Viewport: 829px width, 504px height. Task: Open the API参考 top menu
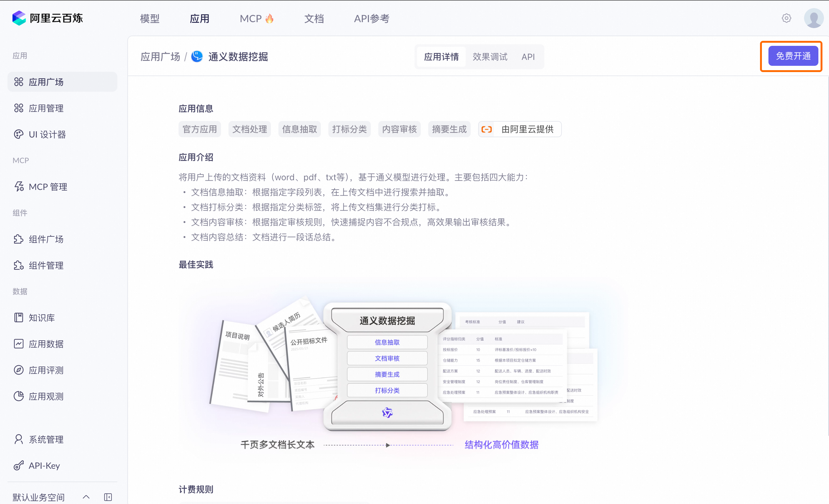(371, 18)
